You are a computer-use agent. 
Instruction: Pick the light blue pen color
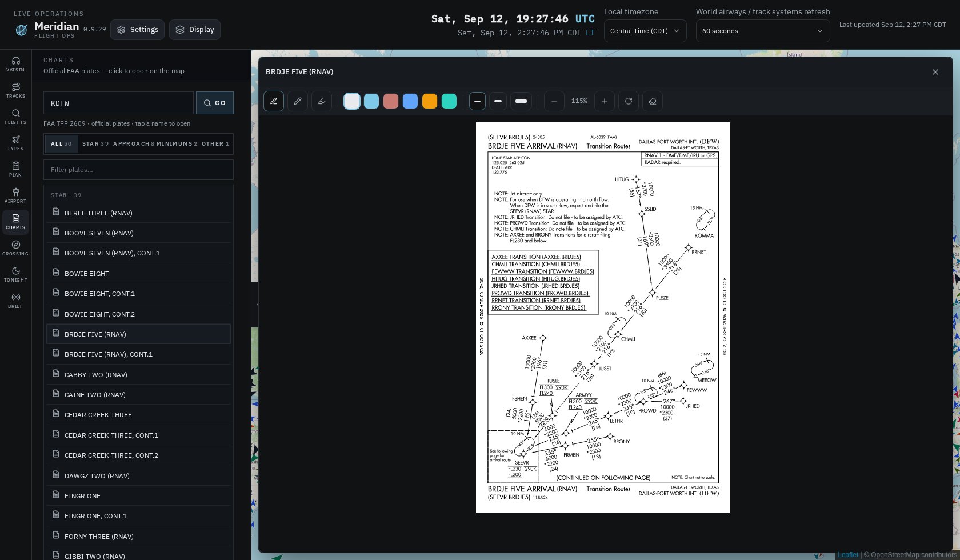click(371, 101)
